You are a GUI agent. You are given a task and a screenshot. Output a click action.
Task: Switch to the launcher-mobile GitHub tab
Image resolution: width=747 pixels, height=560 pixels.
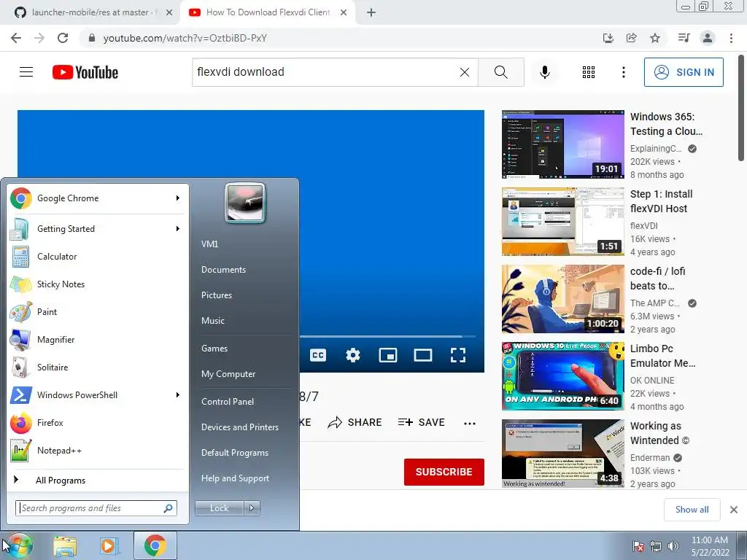click(90, 12)
